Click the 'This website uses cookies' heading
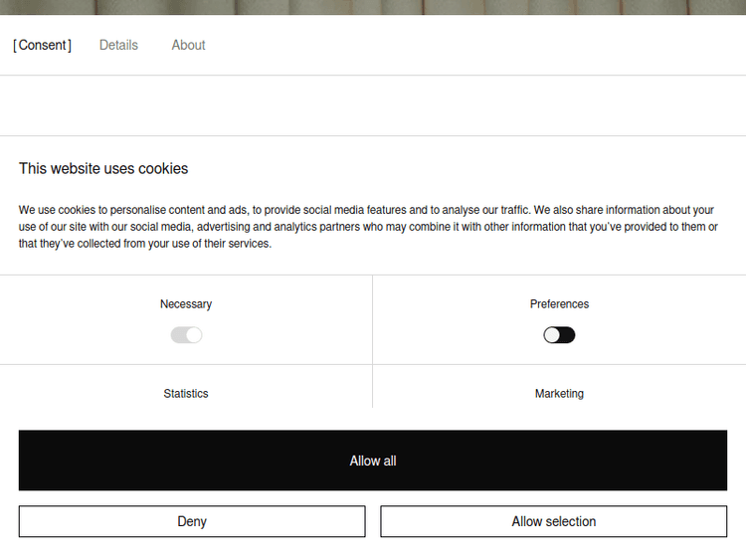This screenshot has width=746, height=560. (x=103, y=169)
